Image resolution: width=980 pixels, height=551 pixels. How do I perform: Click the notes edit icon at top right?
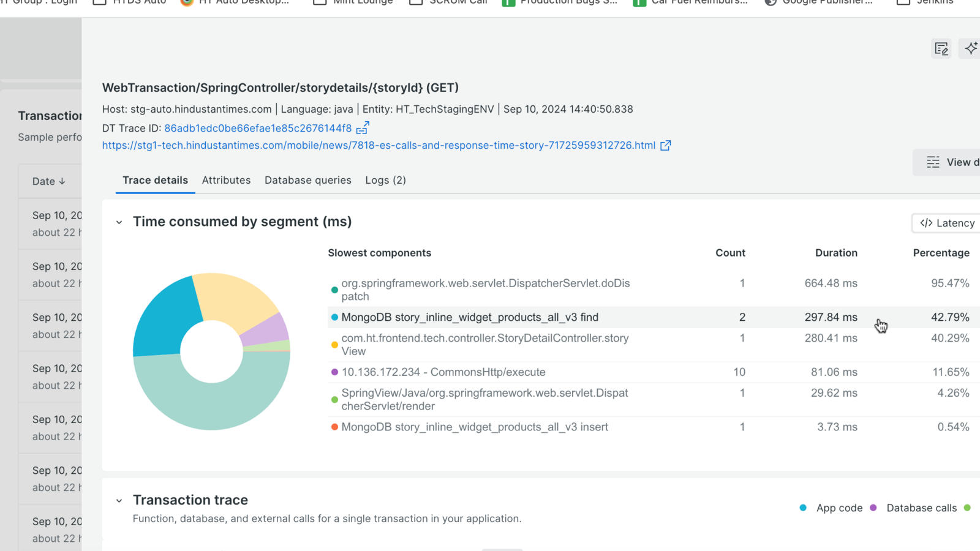pyautogui.click(x=941, y=49)
